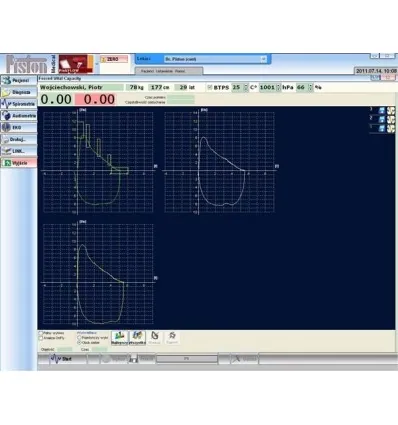
Task: Select the Pacjent tab below Lekarz
Action: [169, 71]
